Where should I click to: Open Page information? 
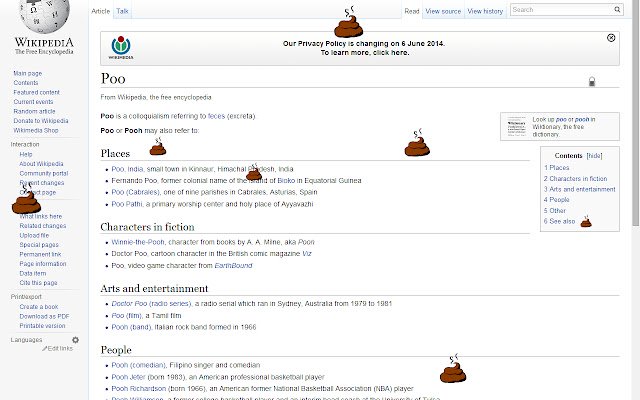point(43,264)
